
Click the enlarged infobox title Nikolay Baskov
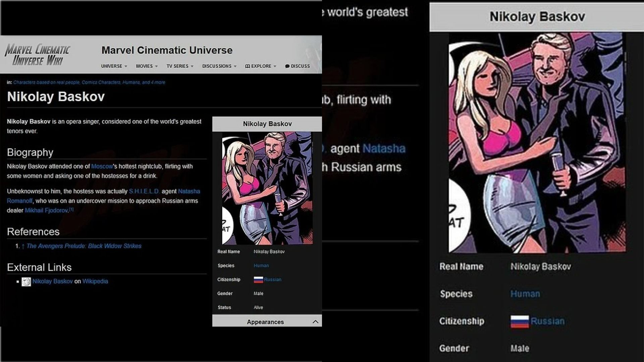click(x=537, y=16)
